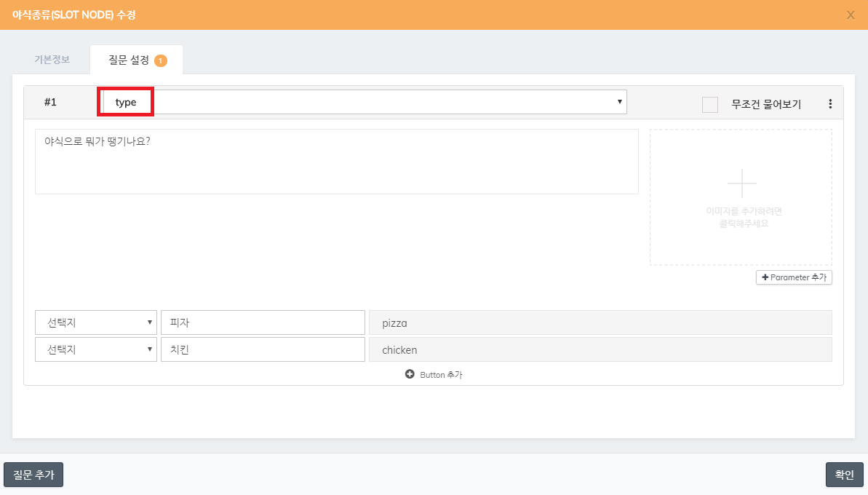The image size is (868, 495).
Task: Click the 피자 button label field
Action: [x=263, y=322]
